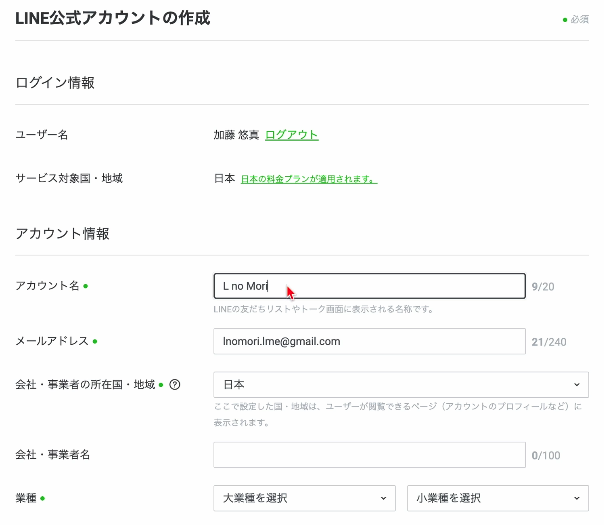
Task: Click the サービス対象国・地域 label
Action: click(x=69, y=178)
